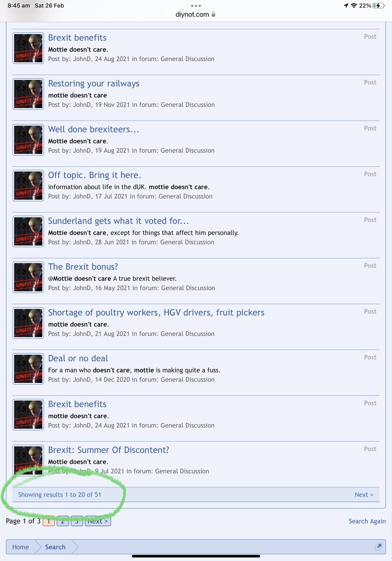The height and width of the screenshot is (561, 392).
Task: Select Search breadcrumb item
Action: tap(55, 547)
